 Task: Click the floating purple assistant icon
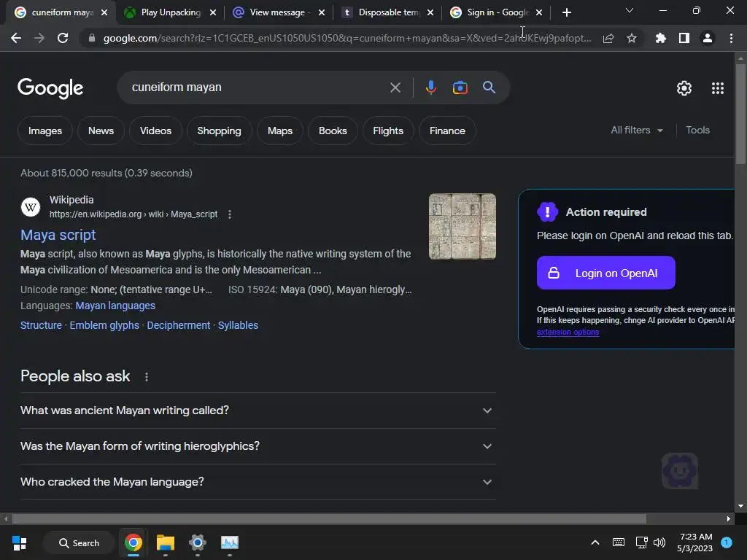(x=680, y=471)
